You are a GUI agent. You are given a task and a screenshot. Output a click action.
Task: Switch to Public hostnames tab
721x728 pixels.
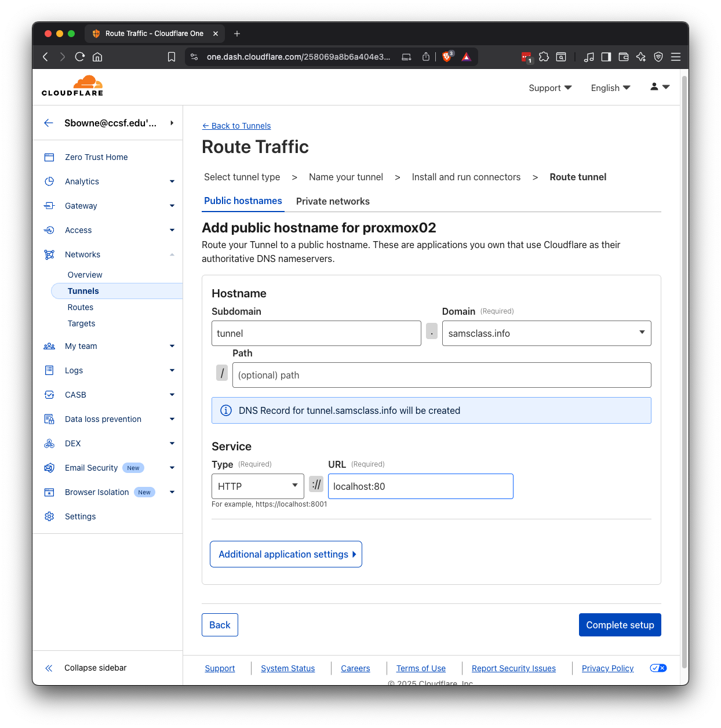click(243, 201)
